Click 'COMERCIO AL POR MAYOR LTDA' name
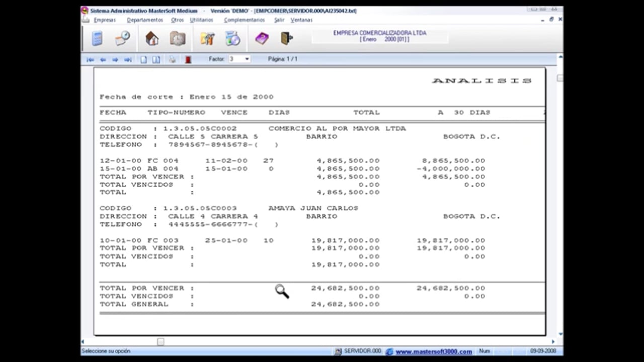 click(x=337, y=129)
